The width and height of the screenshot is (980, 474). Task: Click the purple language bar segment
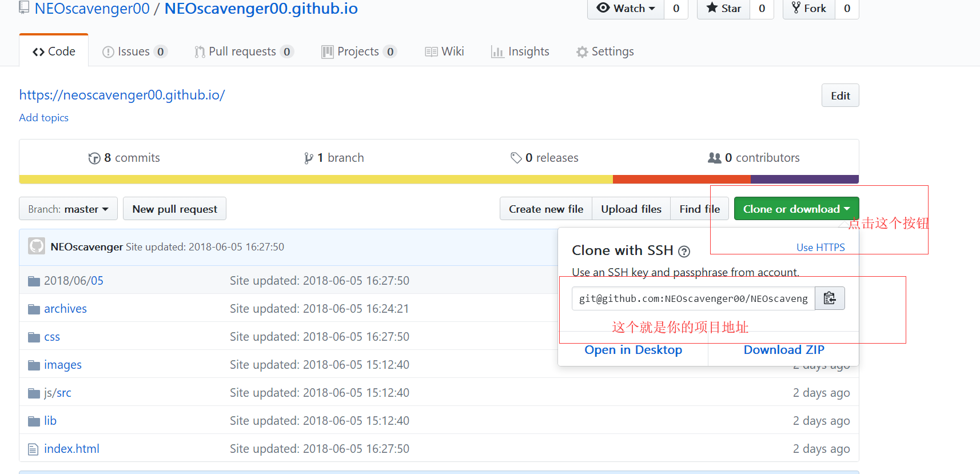[804, 180]
